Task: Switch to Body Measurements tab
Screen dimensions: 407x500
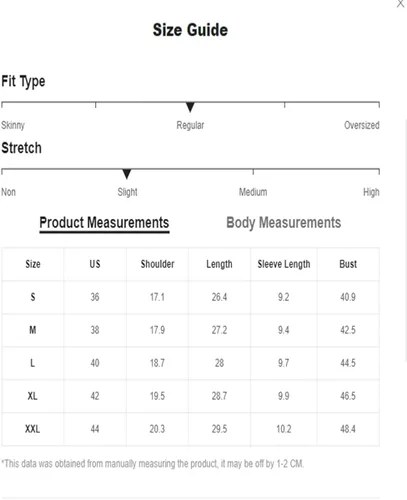Action: (283, 223)
